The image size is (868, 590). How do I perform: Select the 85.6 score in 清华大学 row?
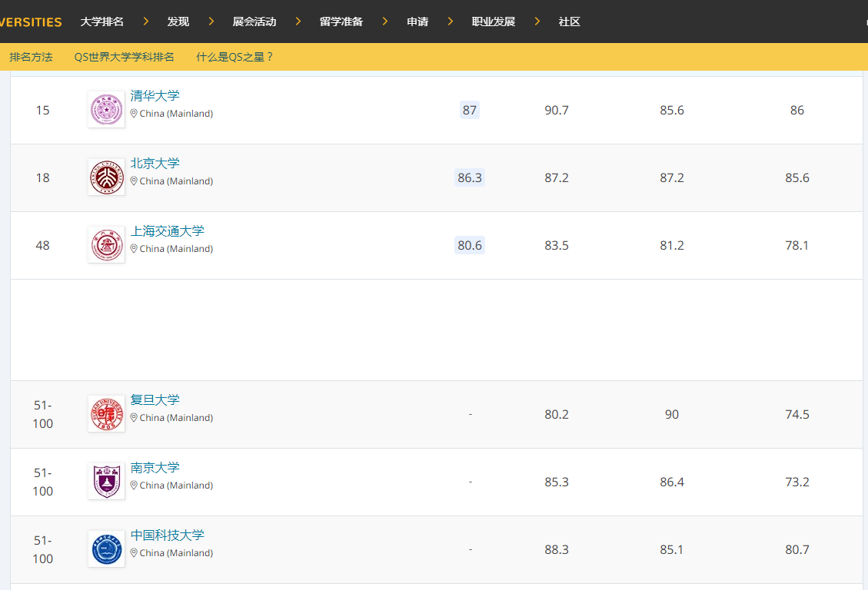[x=671, y=110]
